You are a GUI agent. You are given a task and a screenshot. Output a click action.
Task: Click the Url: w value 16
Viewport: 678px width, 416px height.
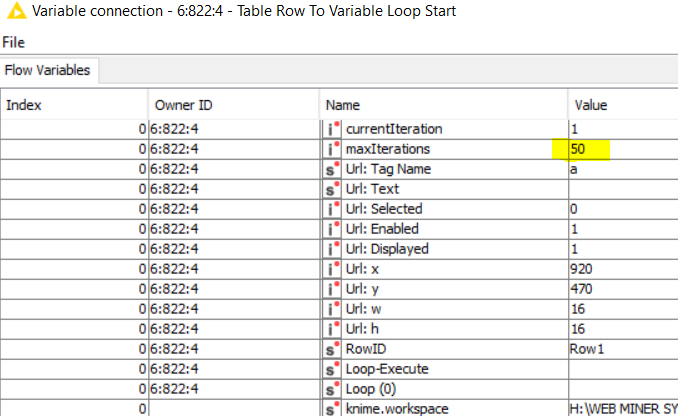pyautogui.click(x=578, y=309)
